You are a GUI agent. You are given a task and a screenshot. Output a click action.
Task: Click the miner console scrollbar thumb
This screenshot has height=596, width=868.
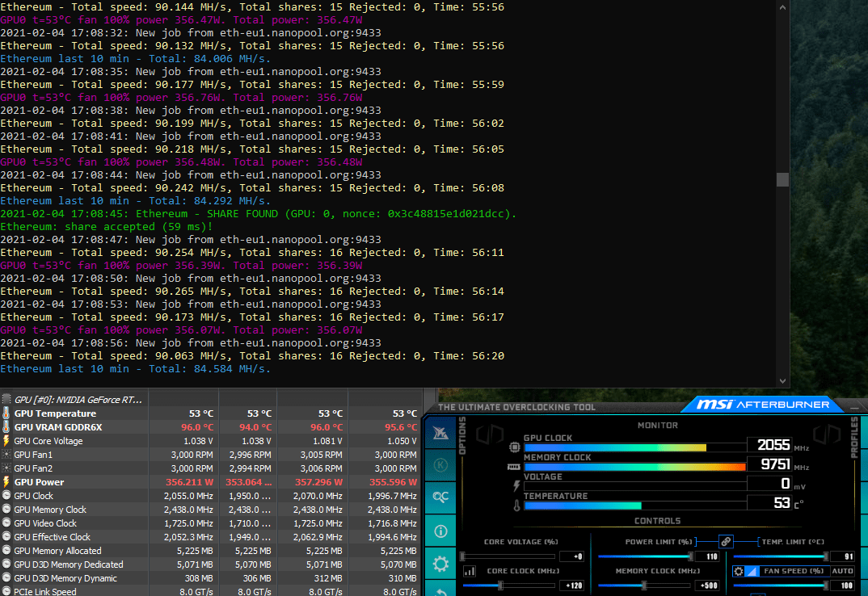pyautogui.click(x=782, y=180)
